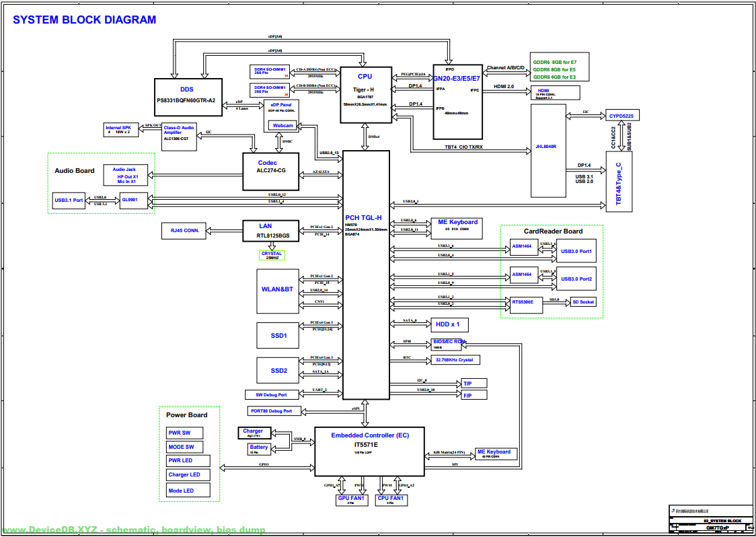Select the GPU FAN1 block

[x=351, y=501]
